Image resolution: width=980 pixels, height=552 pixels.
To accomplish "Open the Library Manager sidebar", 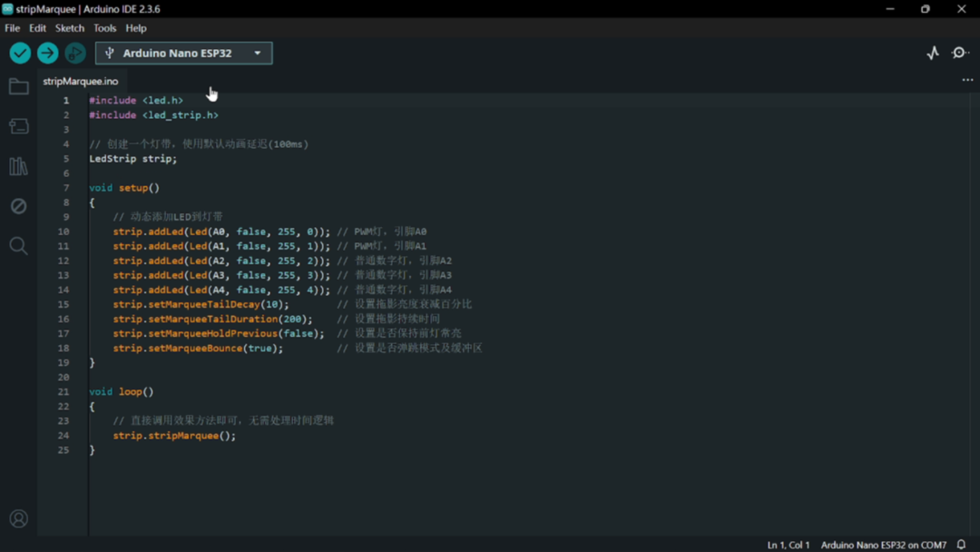I will point(18,166).
